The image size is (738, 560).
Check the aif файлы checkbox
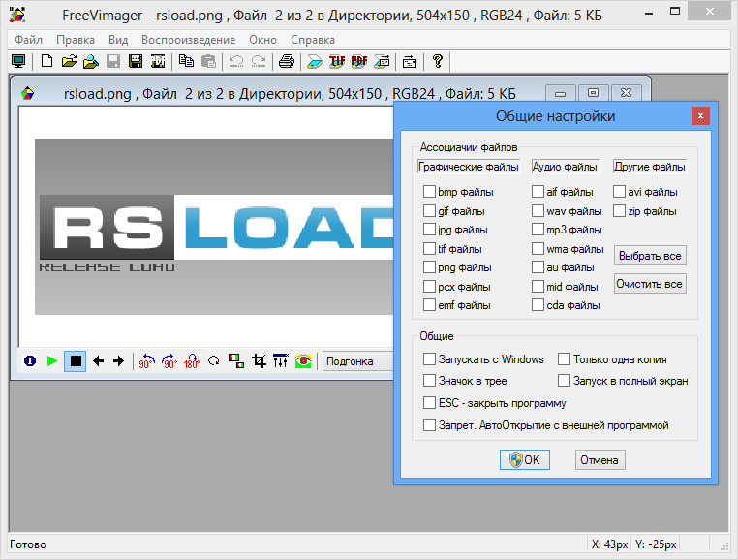(x=538, y=192)
